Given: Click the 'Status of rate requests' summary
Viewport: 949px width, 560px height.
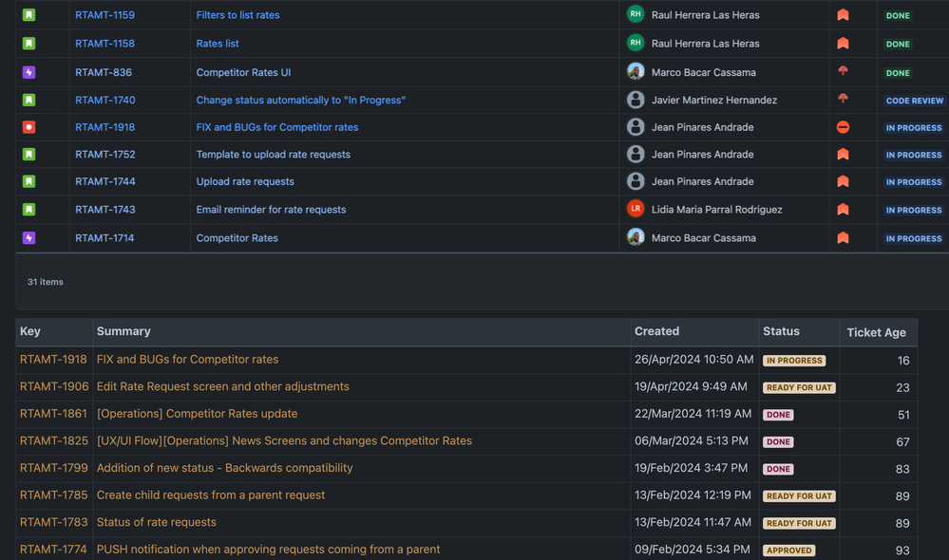Looking at the screenshot, I should pyautogui.click(x=156, y=522).
